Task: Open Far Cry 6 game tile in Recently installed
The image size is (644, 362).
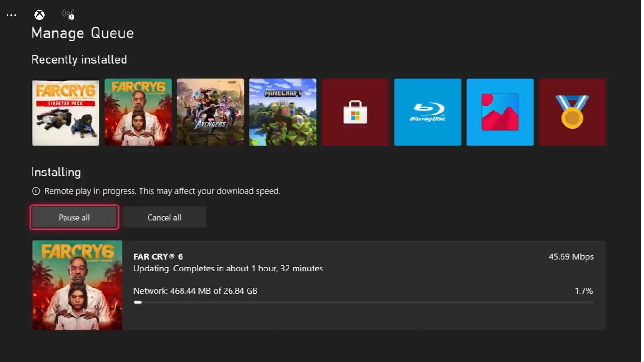Action: (x=138, y=112)
